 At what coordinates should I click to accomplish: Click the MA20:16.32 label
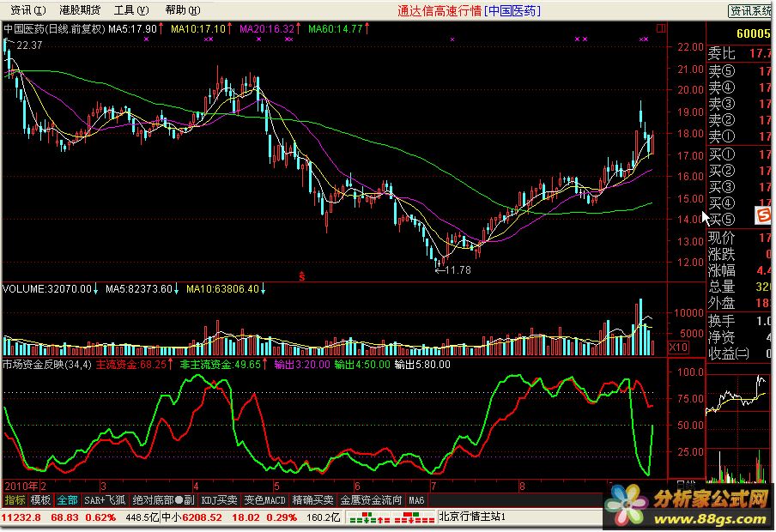click(x=267, y=28)
